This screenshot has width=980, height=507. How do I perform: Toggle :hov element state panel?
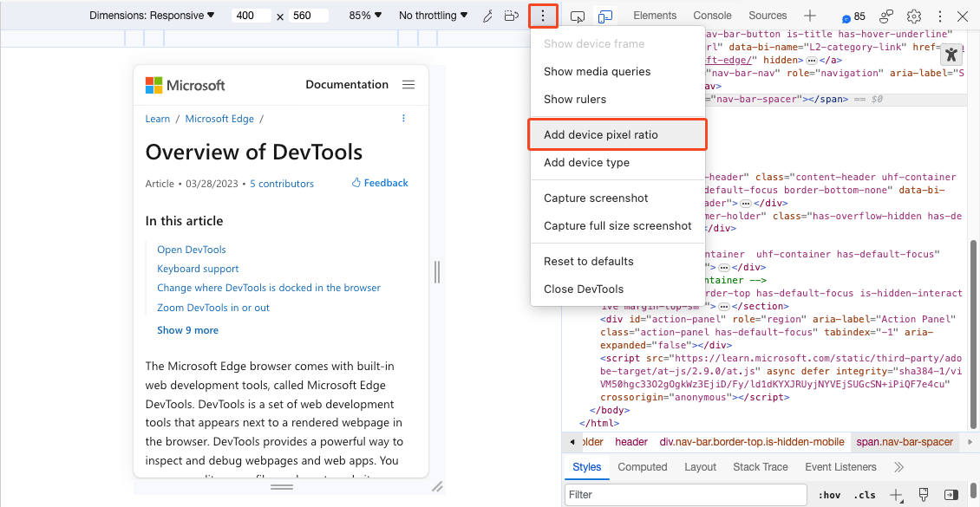pyautogui.click(x=829, y=495)
